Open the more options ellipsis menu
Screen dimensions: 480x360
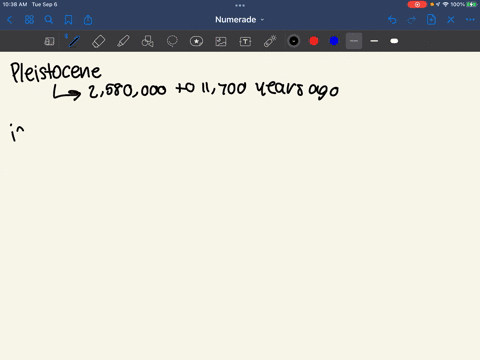470,20
